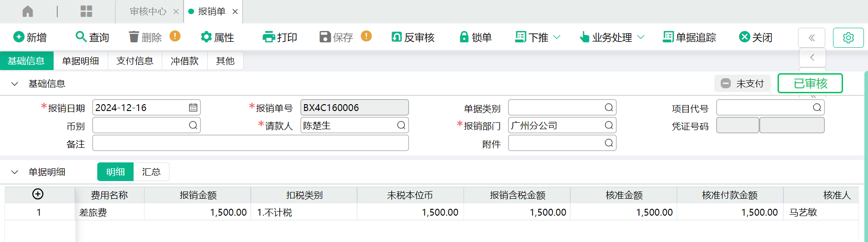Viewport: 868px width, 242px height.
Task: Open the calendar picker for 报销日期
Action: (x=193, y=108)
